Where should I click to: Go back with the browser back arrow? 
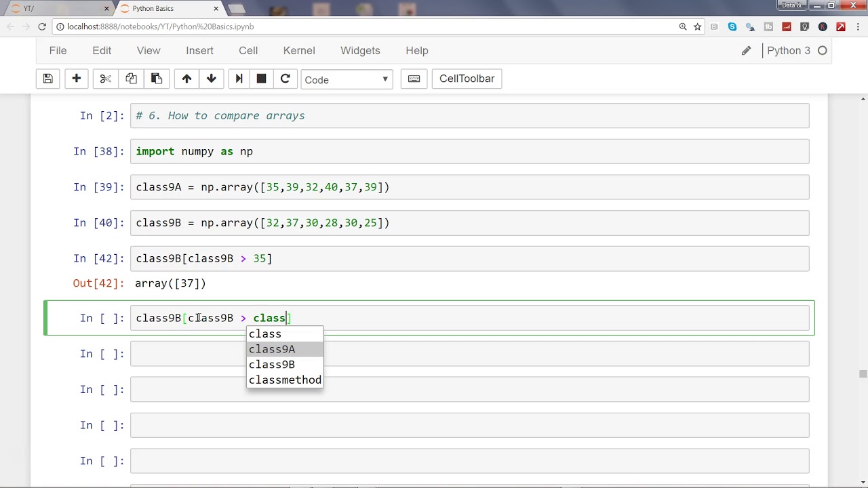[x=11, y=26]
